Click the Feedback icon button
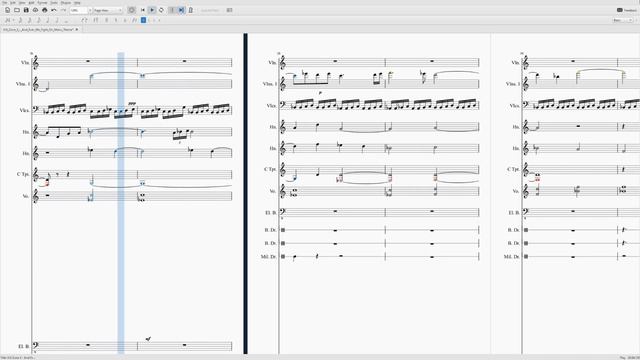Viewport: 640px width, 360px height. tap(627, 10)
